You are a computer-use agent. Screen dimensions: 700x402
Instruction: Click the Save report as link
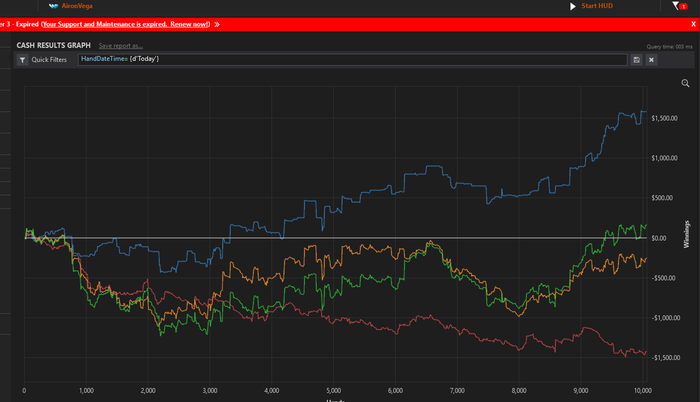coord(121,46)
